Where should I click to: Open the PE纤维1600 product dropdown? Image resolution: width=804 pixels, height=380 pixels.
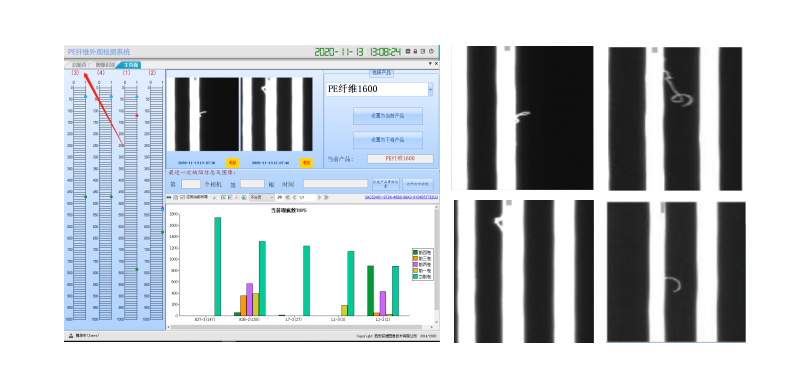pos(431,89)
